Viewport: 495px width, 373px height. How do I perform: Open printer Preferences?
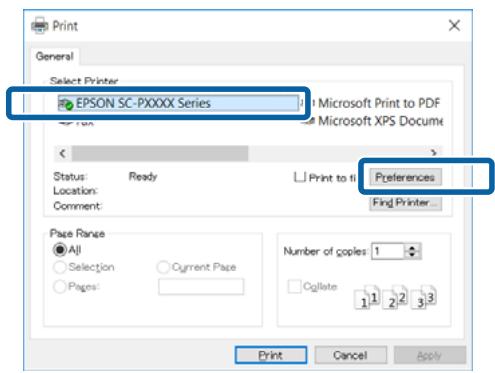click(405, 177)
